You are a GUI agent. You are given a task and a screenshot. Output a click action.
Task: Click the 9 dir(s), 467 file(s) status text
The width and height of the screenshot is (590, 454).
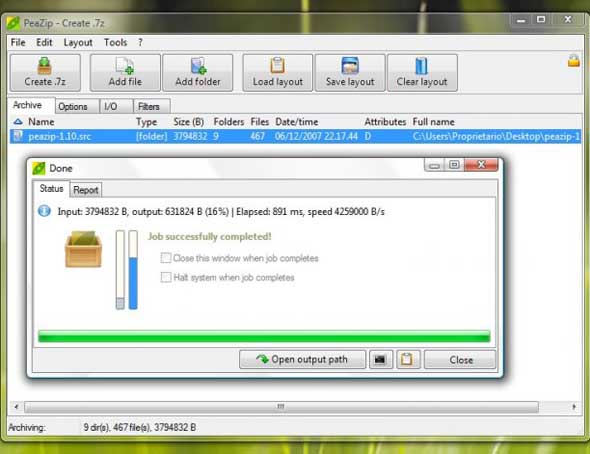coord(140,428)
